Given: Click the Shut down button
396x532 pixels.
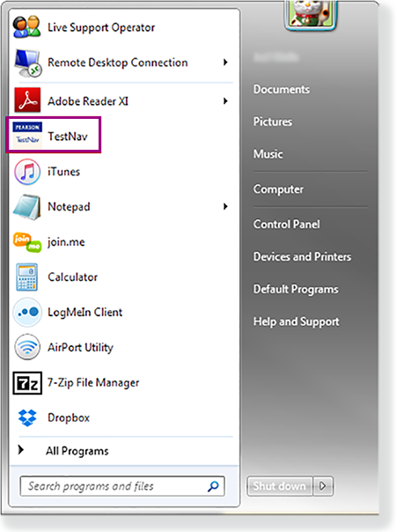Looking at the screenshot, I should [279, 486].
